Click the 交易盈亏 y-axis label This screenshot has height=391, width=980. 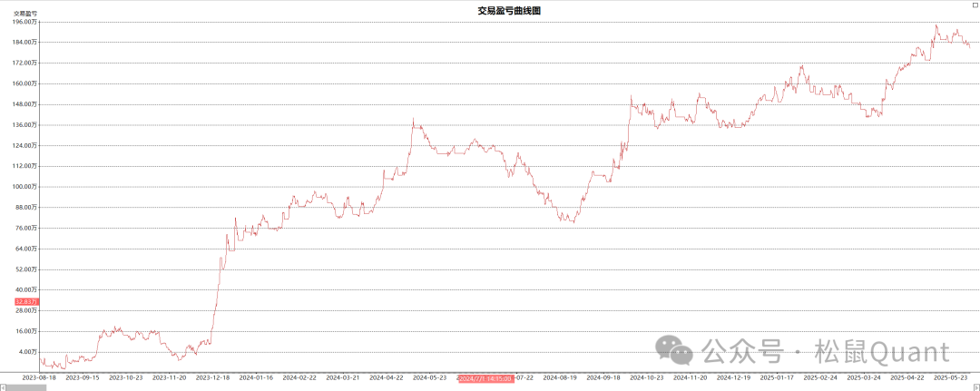pyautogui.click(x=24, y=14)
